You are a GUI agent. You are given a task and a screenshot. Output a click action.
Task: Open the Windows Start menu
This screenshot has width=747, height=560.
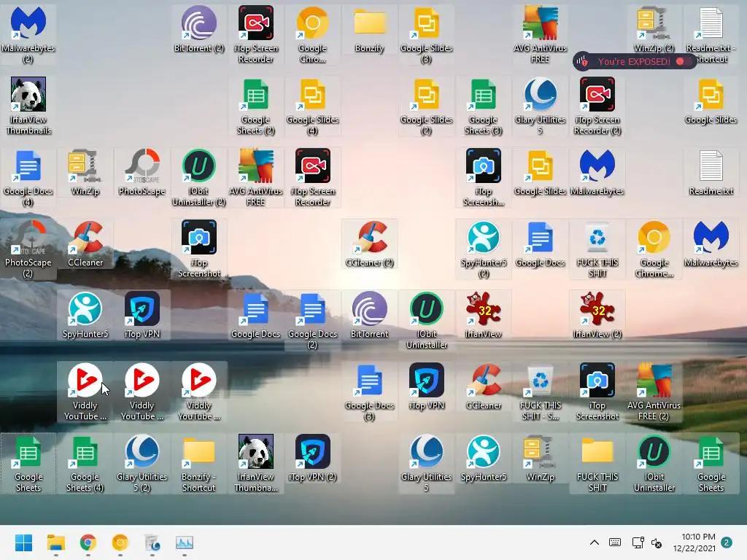tap(23, 542)
